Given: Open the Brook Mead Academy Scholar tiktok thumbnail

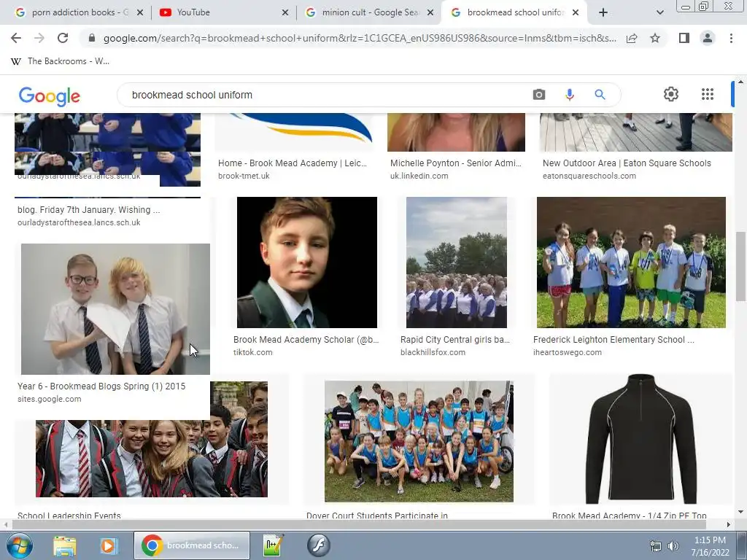Looking at the screenshot, I should click(307, 262).
